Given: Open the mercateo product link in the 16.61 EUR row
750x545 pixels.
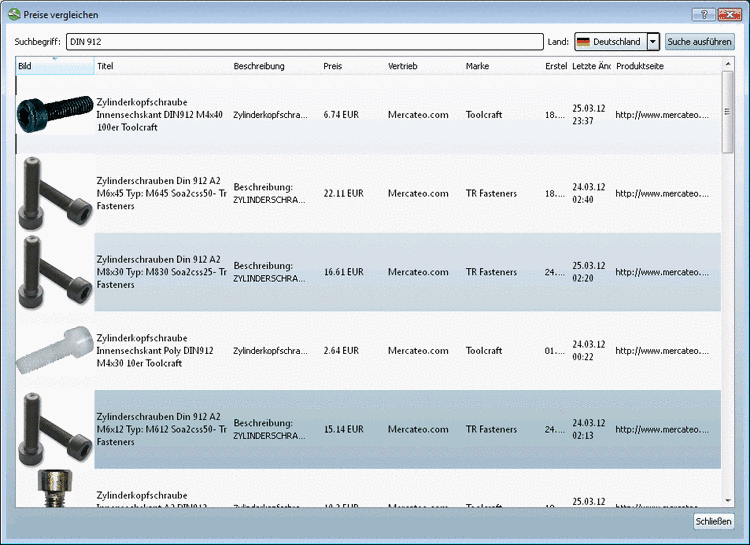Looking at the screenshot, I should pyautogui.click(x=662, y=272).
